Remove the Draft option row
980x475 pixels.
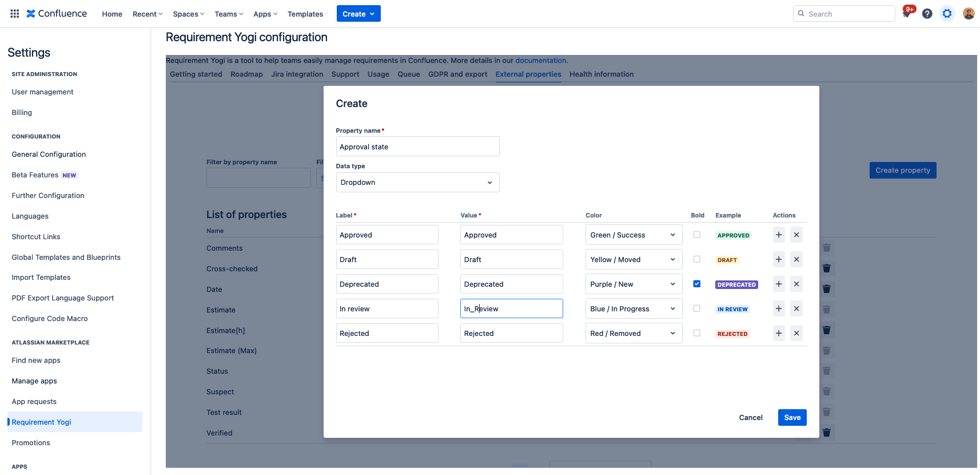pyautogui.click(x=796, y=259)
